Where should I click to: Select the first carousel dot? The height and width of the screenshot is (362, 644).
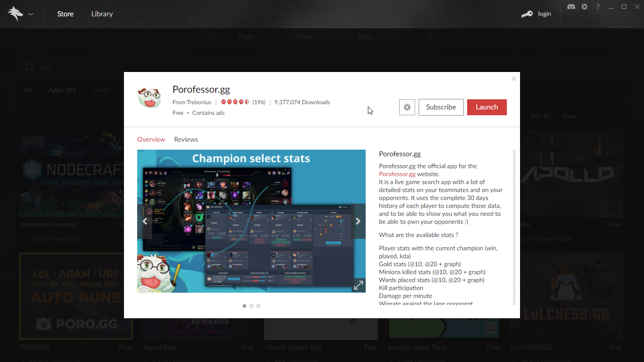point(244,306)
